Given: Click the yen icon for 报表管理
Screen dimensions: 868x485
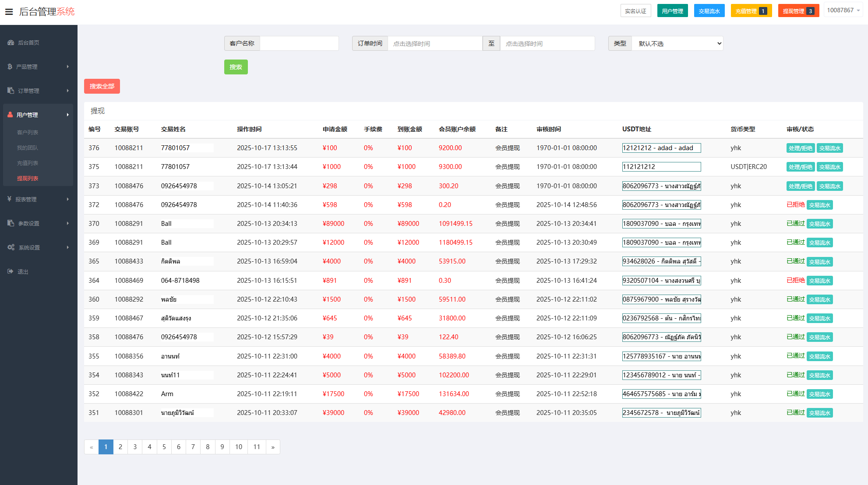Looking at the screenshot, I should coord(10,199).
